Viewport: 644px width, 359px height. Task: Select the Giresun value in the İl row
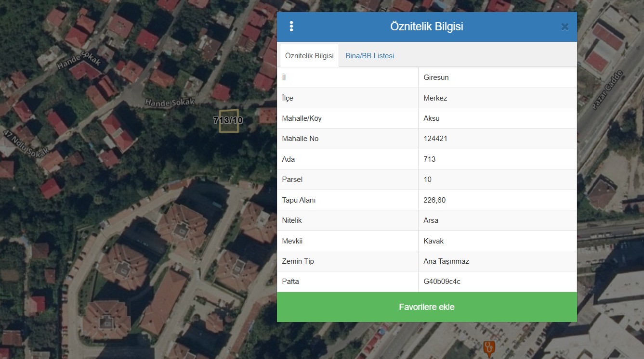(x=436, y=77)
